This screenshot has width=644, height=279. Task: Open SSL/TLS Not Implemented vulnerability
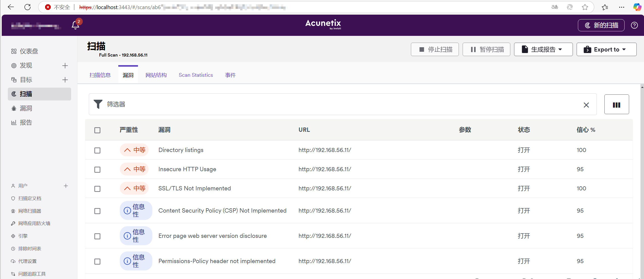(x=194, y=188)
